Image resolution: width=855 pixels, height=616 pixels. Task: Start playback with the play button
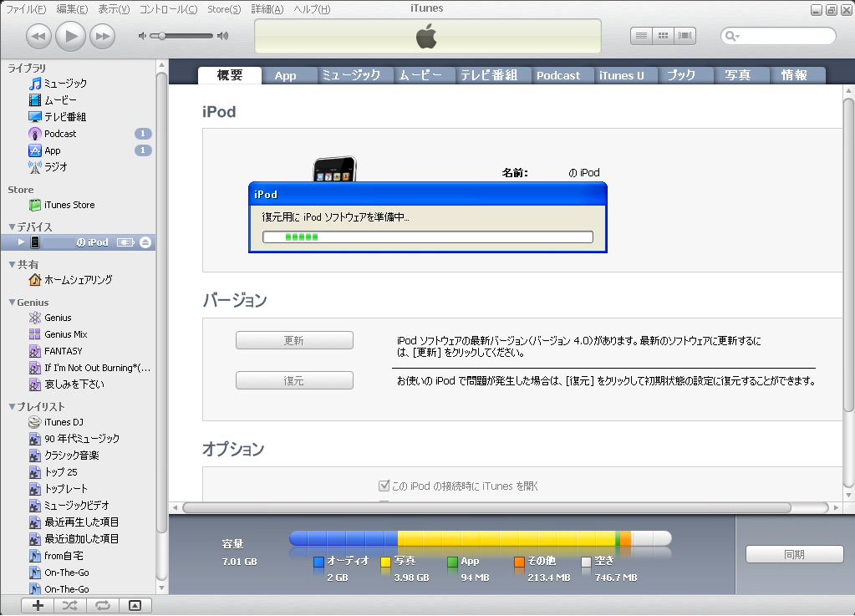[71, 37]
